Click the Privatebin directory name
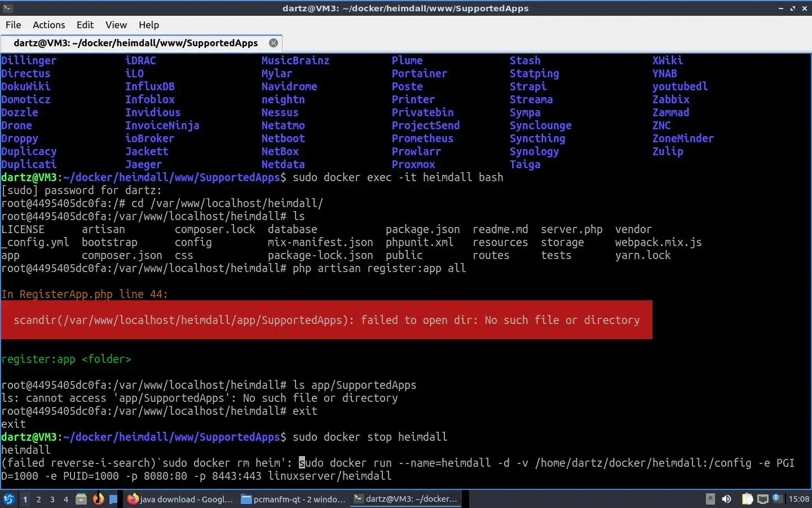Image resolution: width=812 pixels, height=508 pixels. [422, 112]
